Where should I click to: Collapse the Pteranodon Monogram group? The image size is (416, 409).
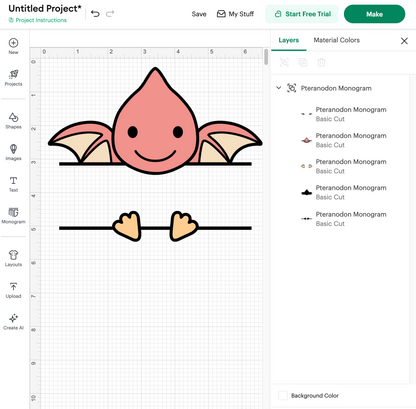(x=279, y=88)
